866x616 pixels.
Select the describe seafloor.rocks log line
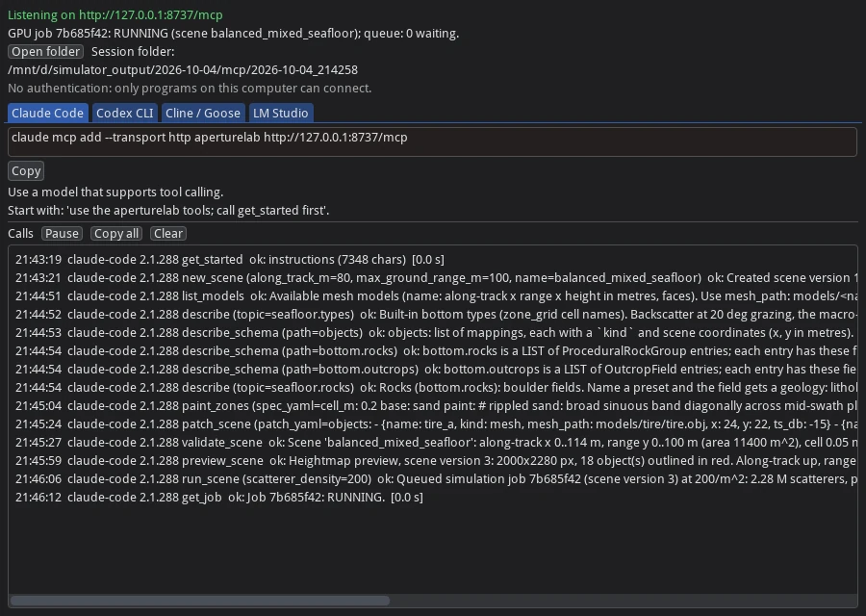tap(436, 387)
